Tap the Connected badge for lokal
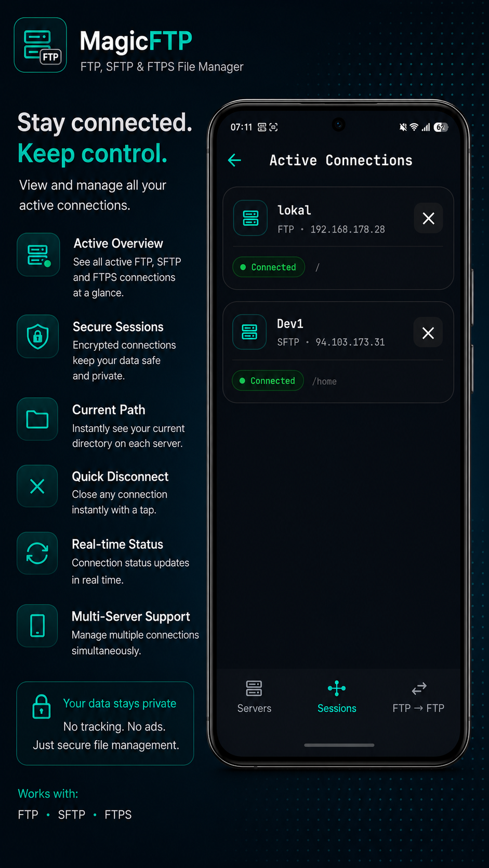This screenshot has width=489, height=868. 269,267
